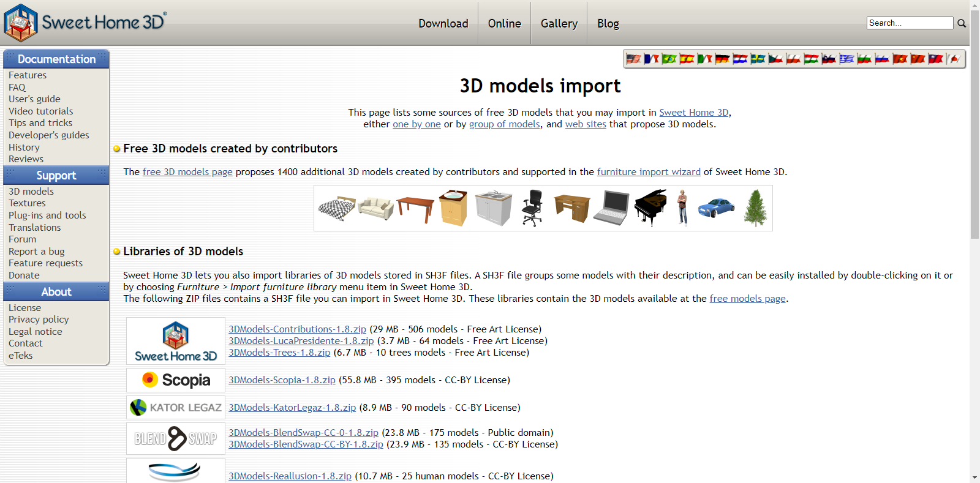Screen dimensions: 980x483
Task: Download 3DModels-BlendSwap-CC-0-1.8.zip
Action: pos(304,433)
